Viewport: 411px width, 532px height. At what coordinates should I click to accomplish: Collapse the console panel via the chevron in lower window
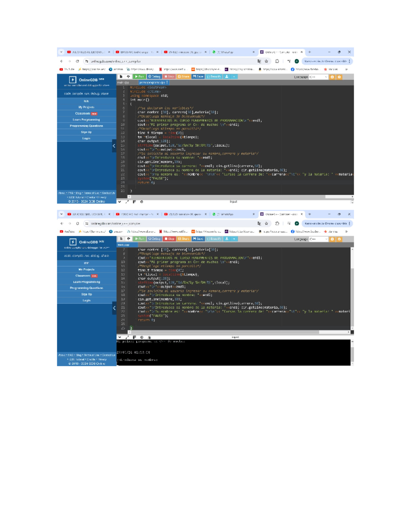click(x=120, y=337)
